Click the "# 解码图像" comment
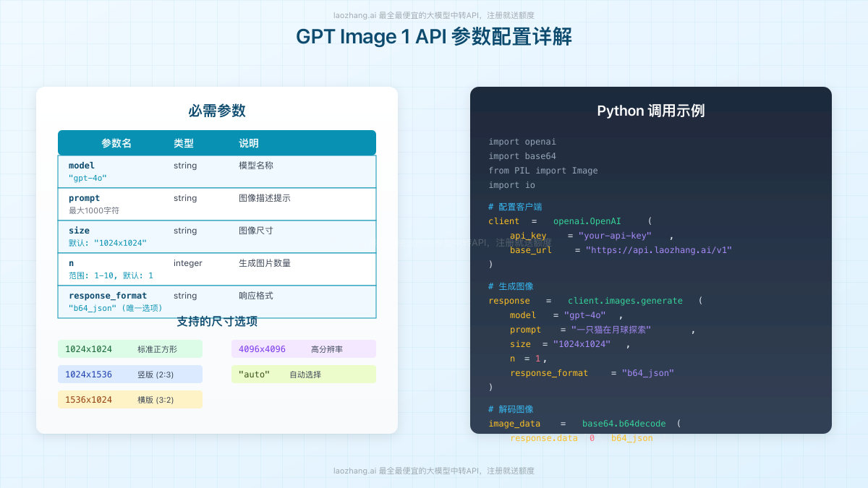 click(x=511, y=409)
